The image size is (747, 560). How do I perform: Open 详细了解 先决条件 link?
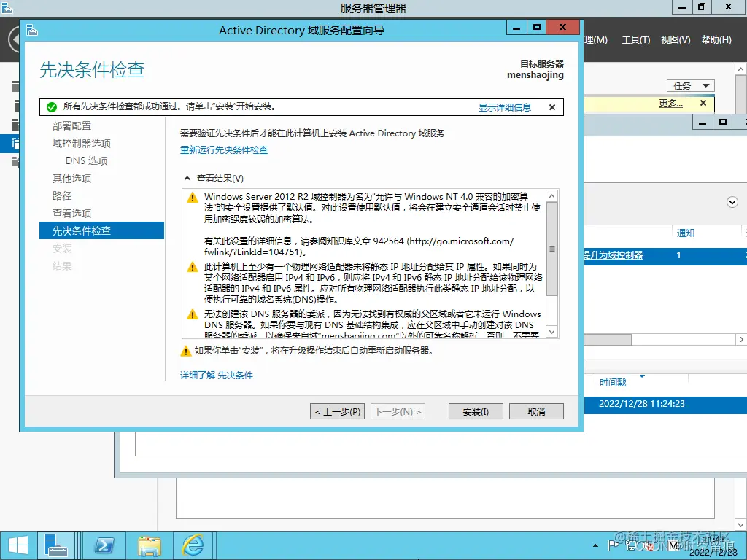[x=216, y=376]
